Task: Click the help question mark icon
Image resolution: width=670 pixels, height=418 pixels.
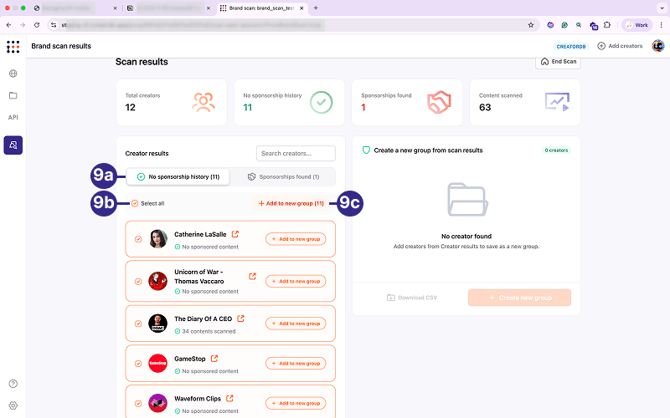Action: pyautogui.click(x=13, y=383)
